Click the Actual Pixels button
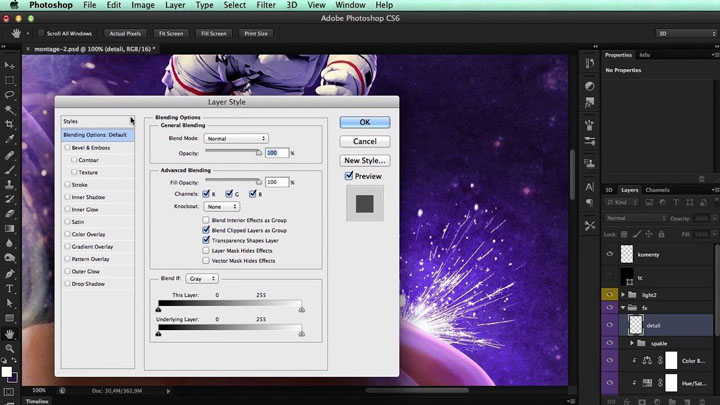The image size is (720, 405). click(x=125, y=34)
